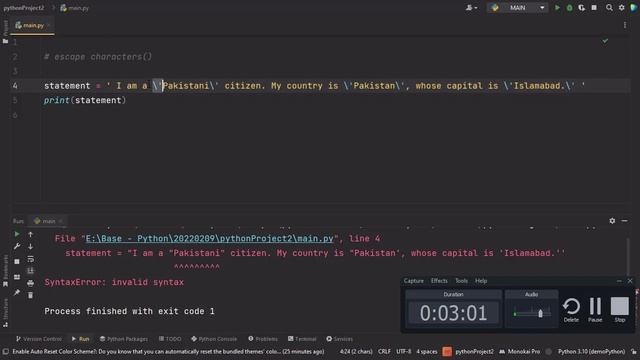Stop the process in the Run panel
This screenshot has height=360, width=640.
pyautogui.click(x=17, y=262)
